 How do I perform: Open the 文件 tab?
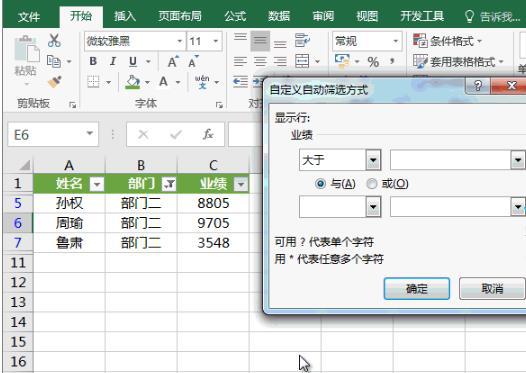(x=29, y=16)
